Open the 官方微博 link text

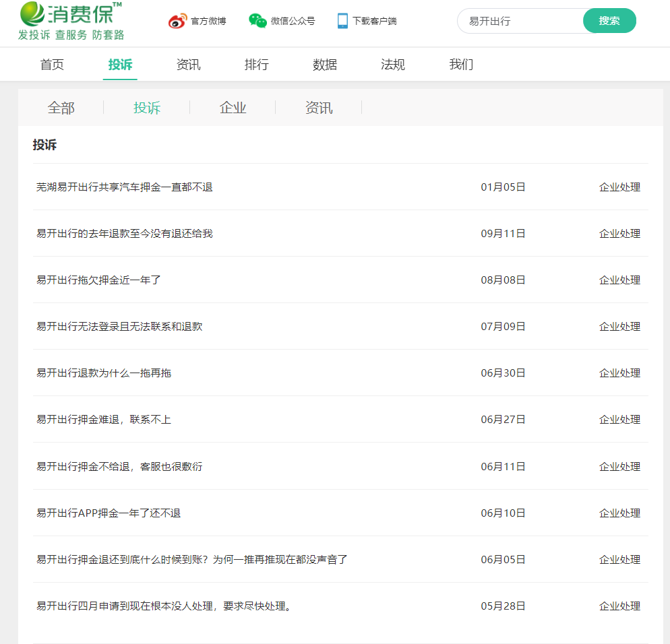click(208, 21)
